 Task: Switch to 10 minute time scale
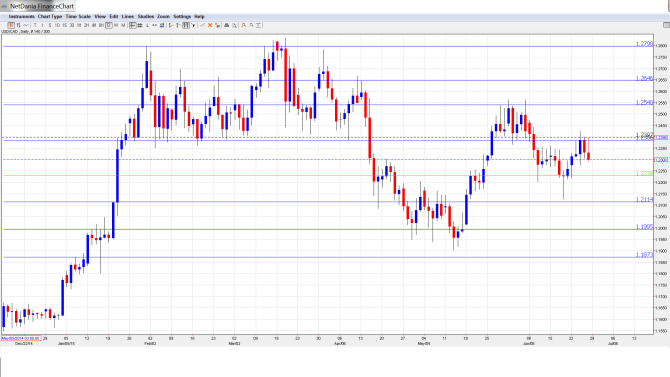tap(57, 26)
